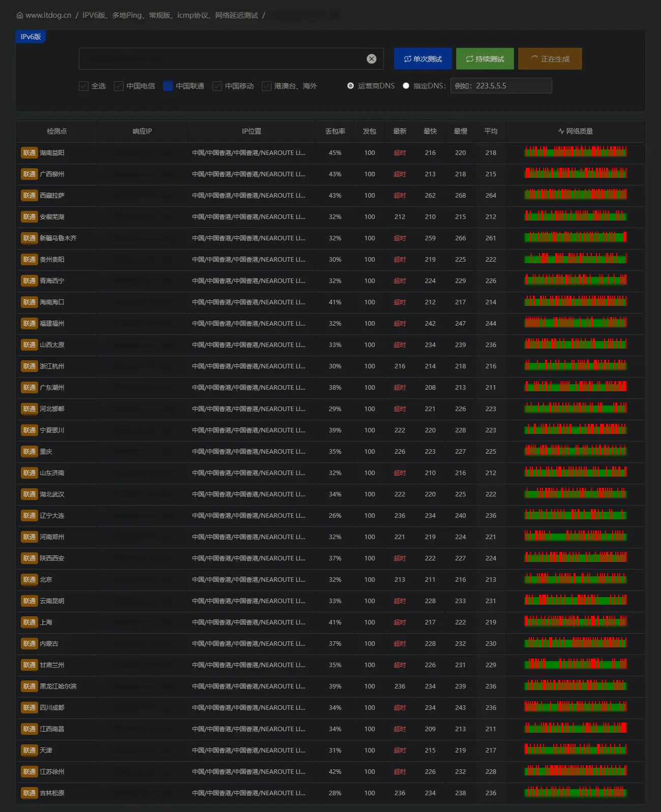Clear the address input with the X icon
Image resolution: width=661 pixels, height=812 pixels.
pos(372,59)
